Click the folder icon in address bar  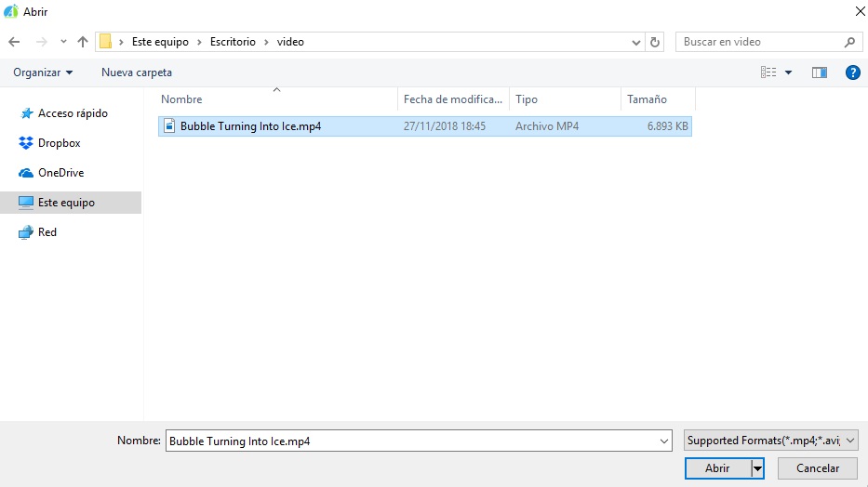105,42
